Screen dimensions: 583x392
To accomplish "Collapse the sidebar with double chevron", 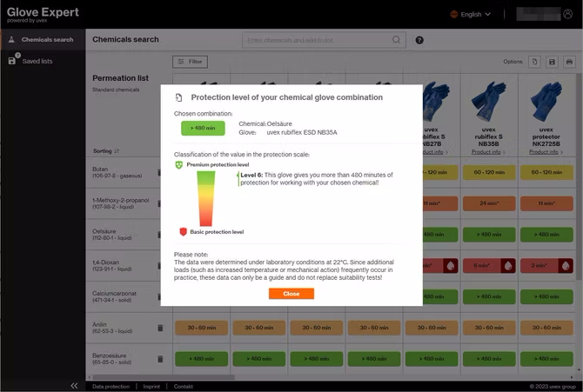I will (x=74, y=386).
